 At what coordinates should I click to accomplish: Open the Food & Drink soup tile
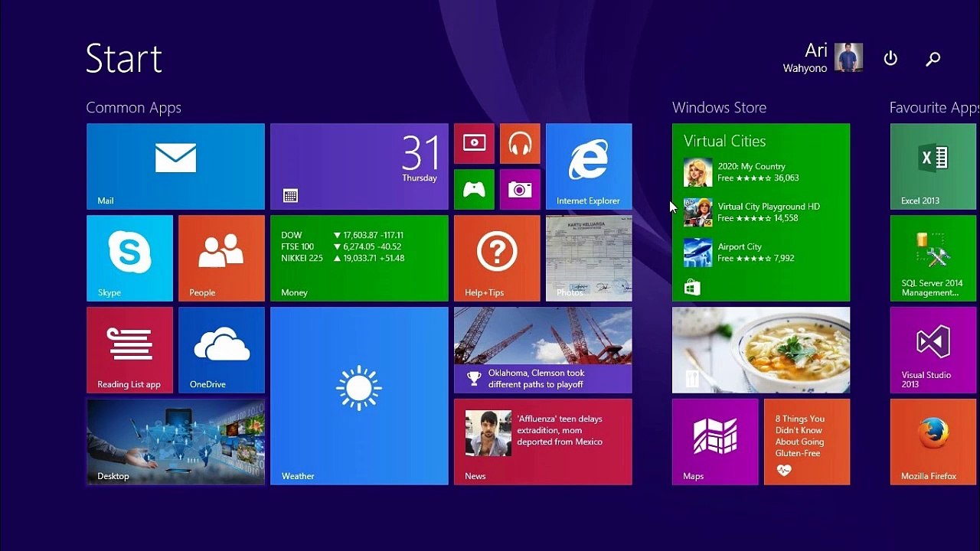pyautogui.click(x=761, y=350)
